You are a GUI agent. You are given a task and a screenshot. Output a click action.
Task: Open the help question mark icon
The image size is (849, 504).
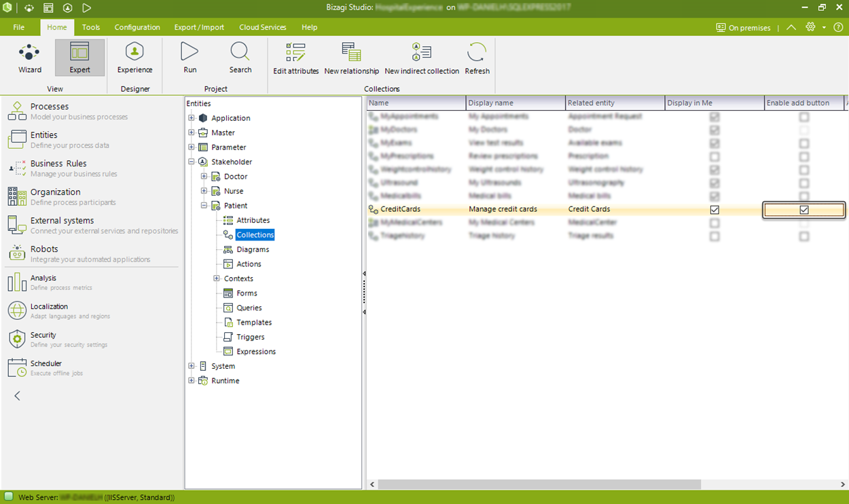point(838,27)
